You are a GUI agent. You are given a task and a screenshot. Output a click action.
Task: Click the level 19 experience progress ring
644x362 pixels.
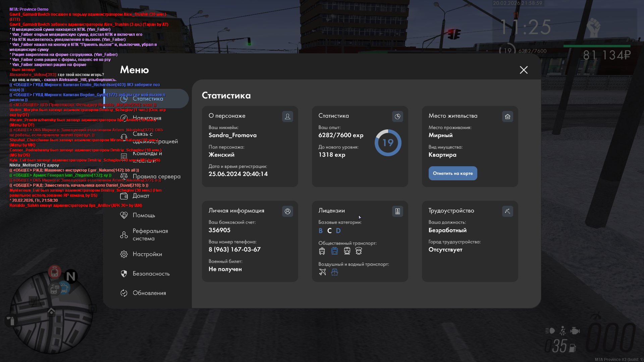click(x=388, y=143)
